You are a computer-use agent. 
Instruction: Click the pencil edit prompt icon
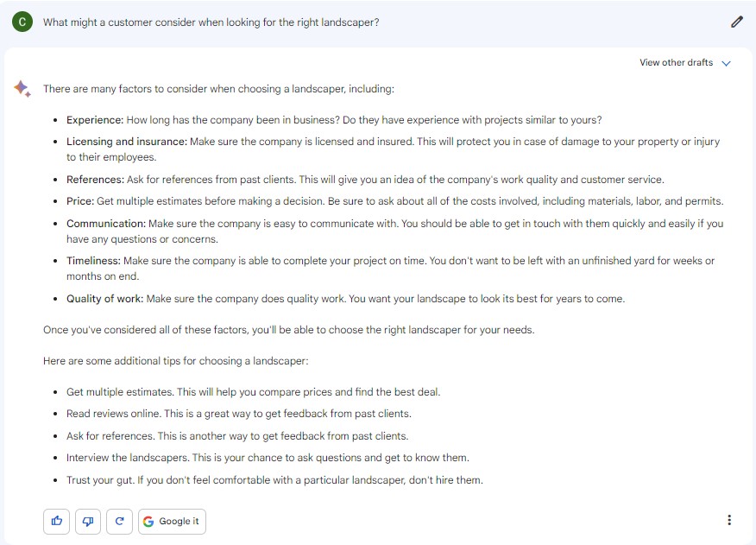tap(736, 22)
